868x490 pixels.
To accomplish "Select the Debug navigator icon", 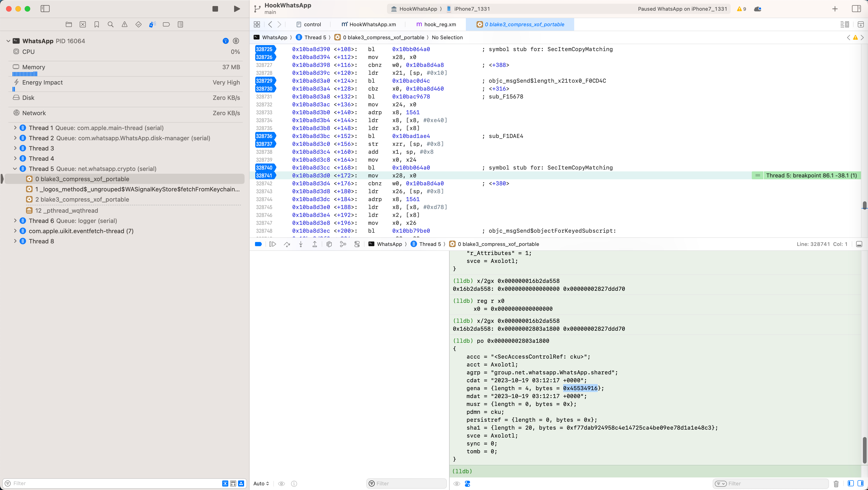I will (x=152, y=24).
